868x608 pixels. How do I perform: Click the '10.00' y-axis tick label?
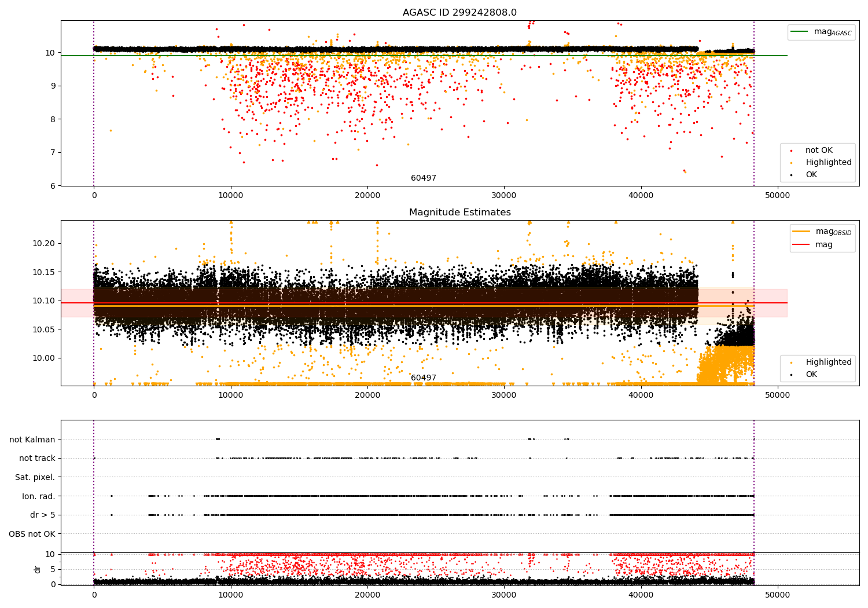(x=43, y=358)
